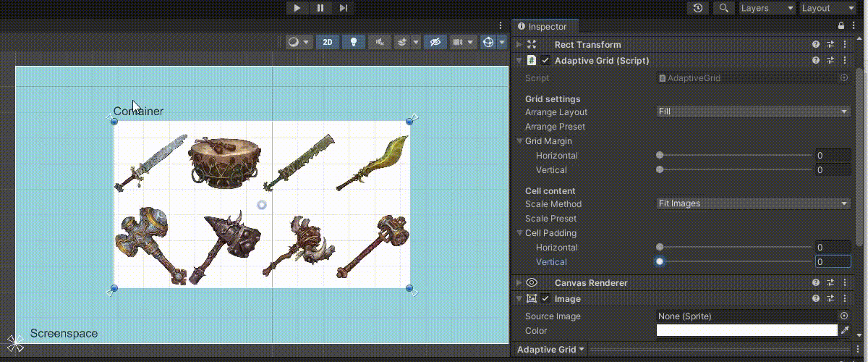Open Scale Method Fit Images dropdown
868x362 pixels.
(753, 204)
